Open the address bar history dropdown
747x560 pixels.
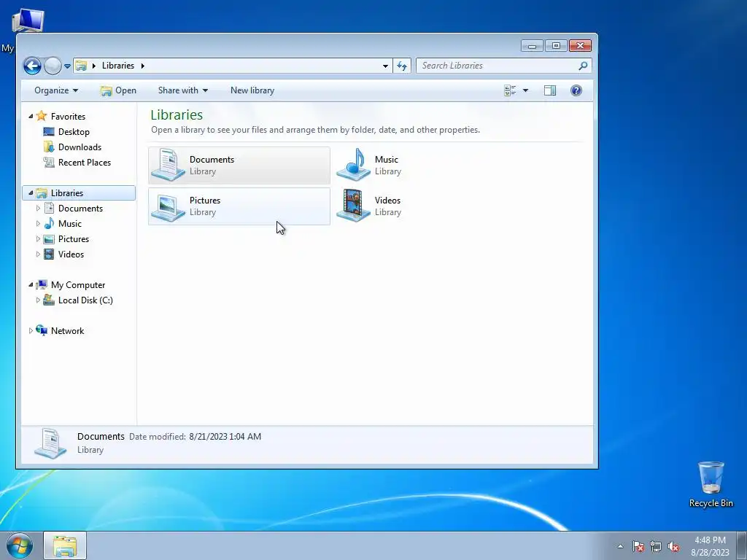(385, 66)
